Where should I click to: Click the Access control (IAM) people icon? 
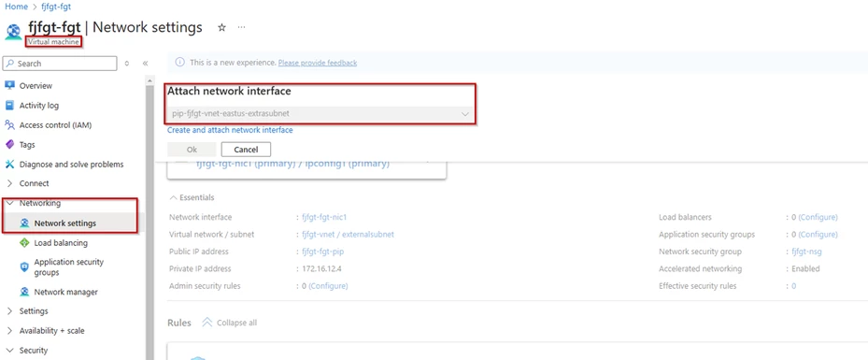[x=9, y=124]
